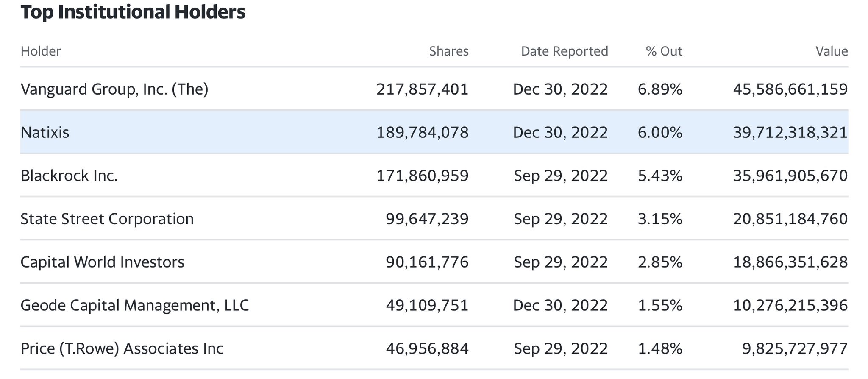Click Blackrock's Sep 29, 2022 date

561,176
